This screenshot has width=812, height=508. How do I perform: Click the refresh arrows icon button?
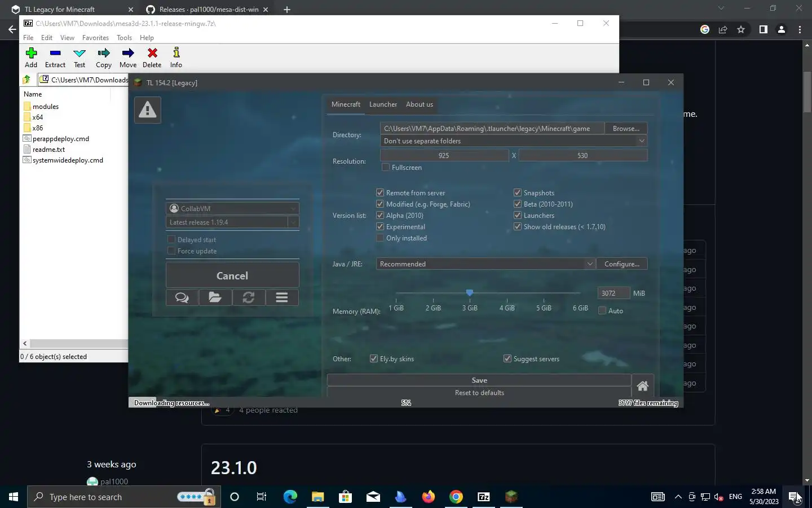tap(248, 297)
